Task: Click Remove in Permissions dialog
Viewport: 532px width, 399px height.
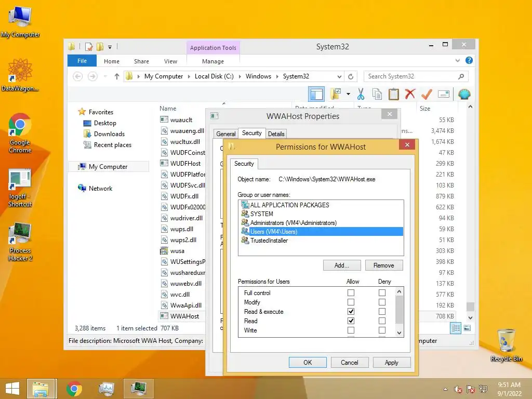Action: (x=384, y=265)
